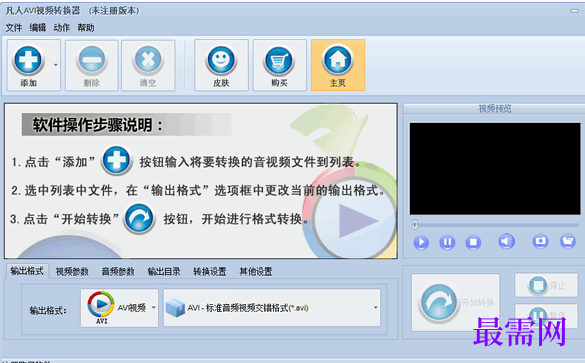
Task: Switch to the 输出目录 tab
Action: pyautogui.click(x=164, y=272)
